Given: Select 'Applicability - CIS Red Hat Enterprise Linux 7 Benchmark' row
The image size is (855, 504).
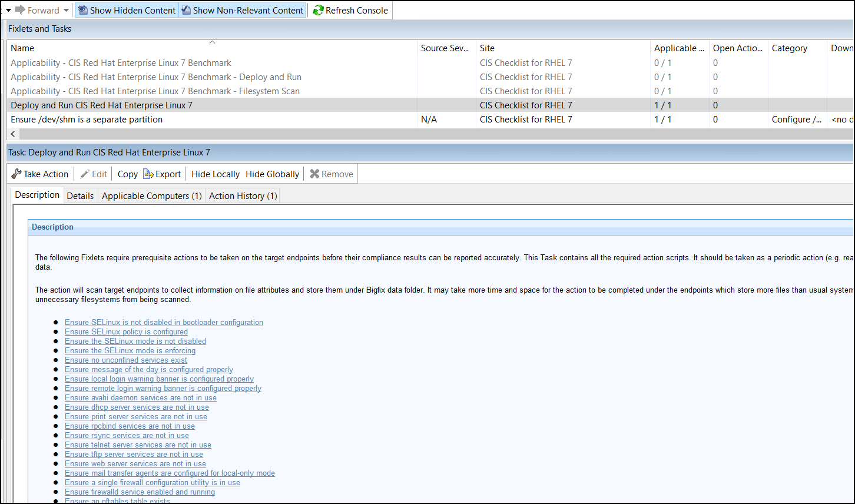Looking at the screenshot, I should click(430, 63).
